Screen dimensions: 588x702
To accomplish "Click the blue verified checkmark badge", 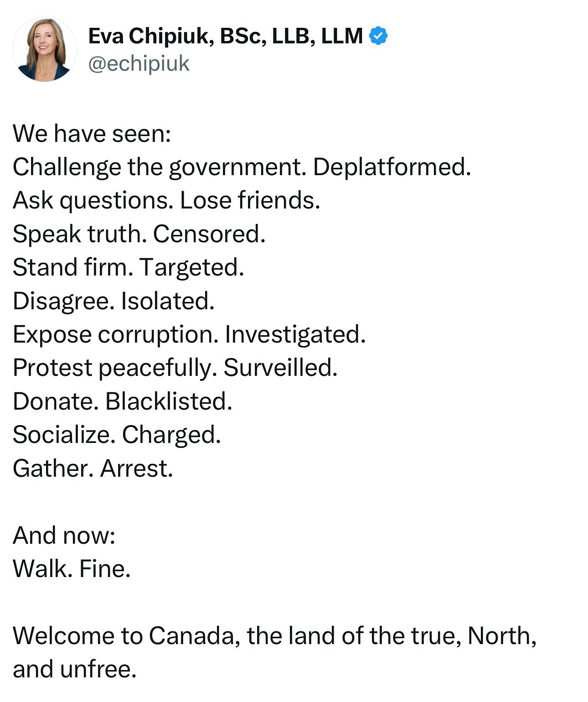I will (378, 36).
